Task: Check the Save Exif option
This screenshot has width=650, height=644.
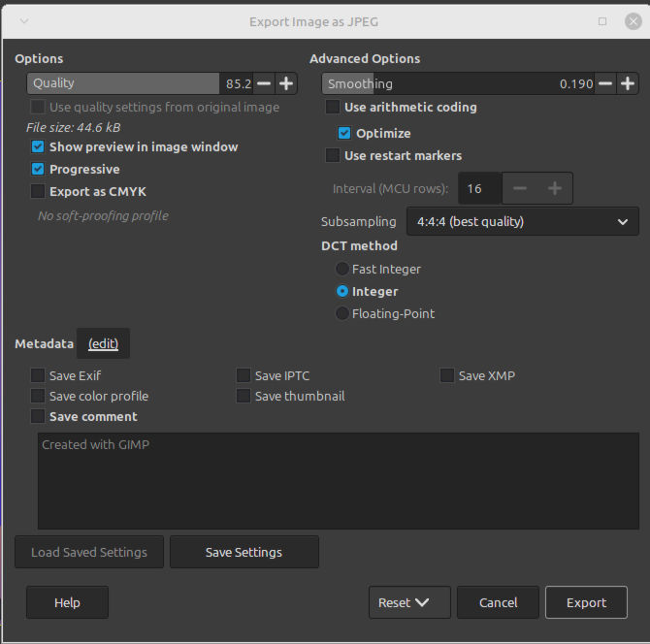Action: click(x=38, y=375)
